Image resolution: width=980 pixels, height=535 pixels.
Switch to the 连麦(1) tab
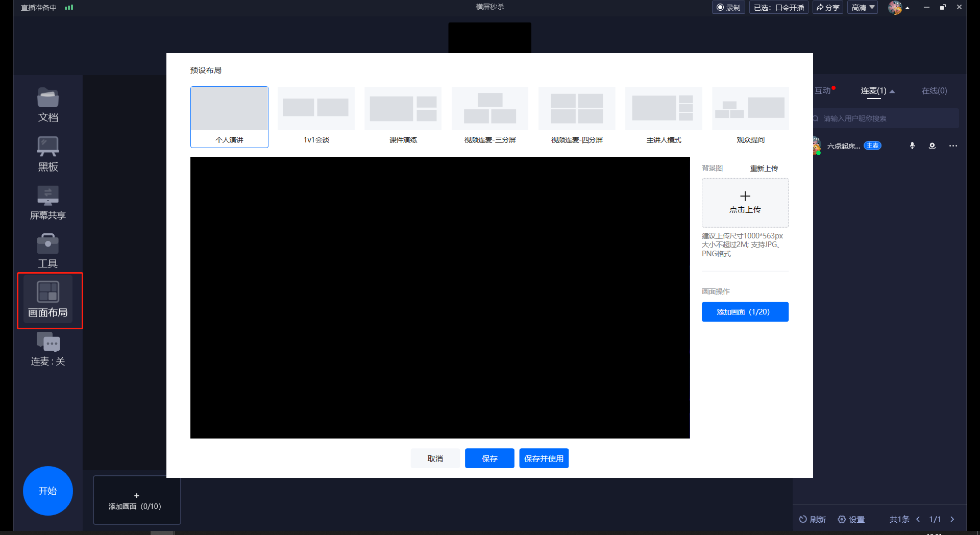click(x=874, y=91)
